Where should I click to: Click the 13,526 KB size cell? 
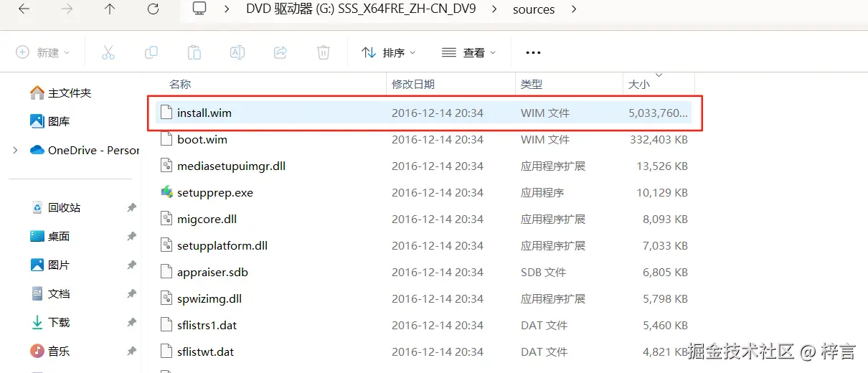click(x=662, y=166)
